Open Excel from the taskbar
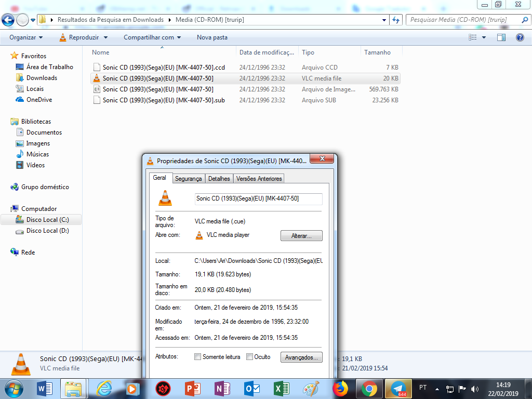 281,389
